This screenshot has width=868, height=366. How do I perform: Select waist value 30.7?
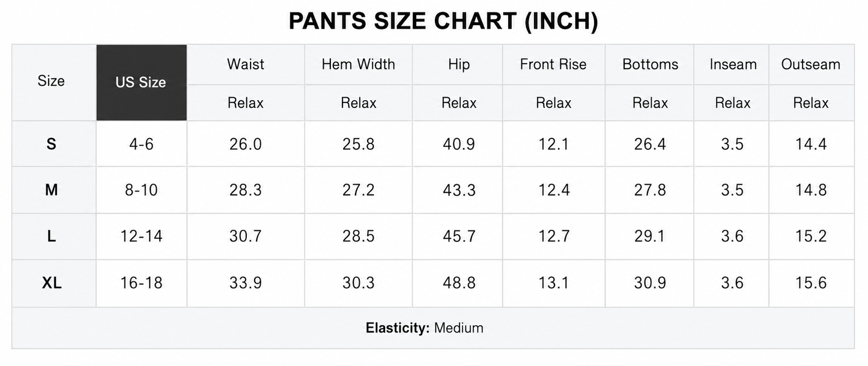pos(246,236)
